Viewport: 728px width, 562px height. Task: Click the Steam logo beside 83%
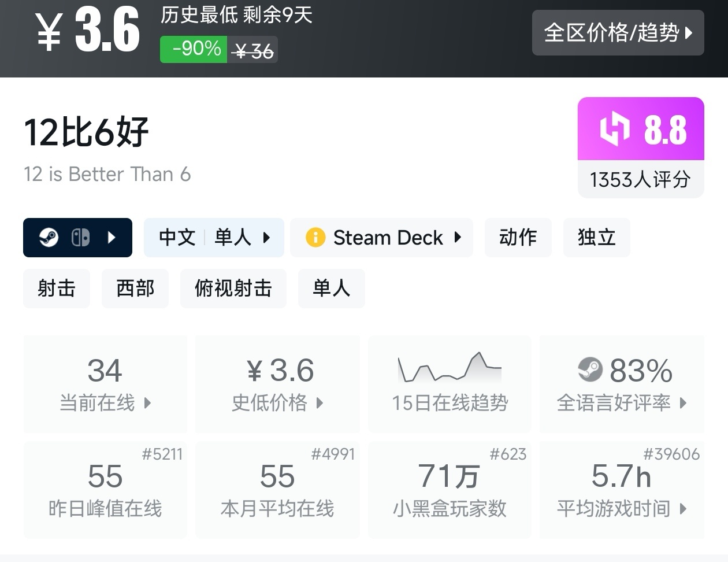click(x=590, y=369)
